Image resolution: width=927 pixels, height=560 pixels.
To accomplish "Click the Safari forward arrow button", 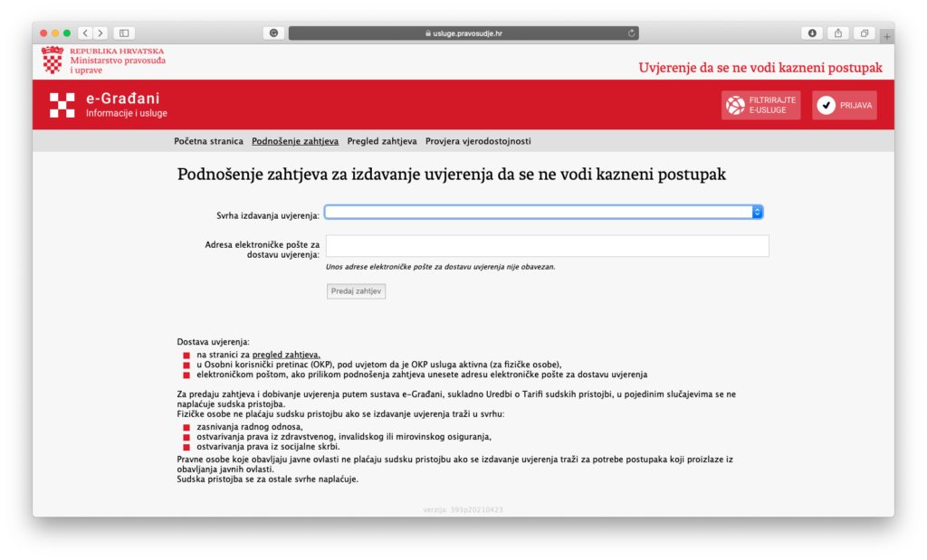I will (100, 33).
